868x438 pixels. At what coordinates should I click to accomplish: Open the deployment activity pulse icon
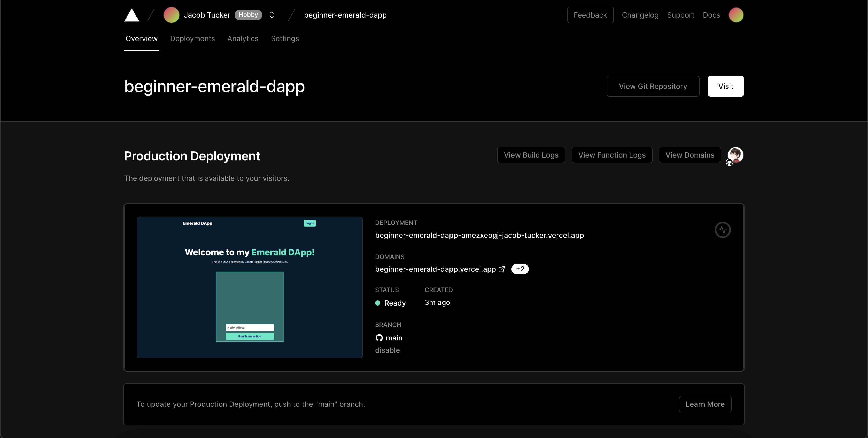pos(723,230)
